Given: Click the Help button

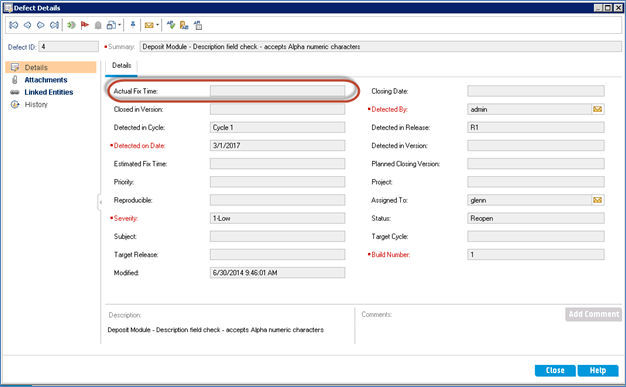Looking at the screenshot, I should pos(598,370).
